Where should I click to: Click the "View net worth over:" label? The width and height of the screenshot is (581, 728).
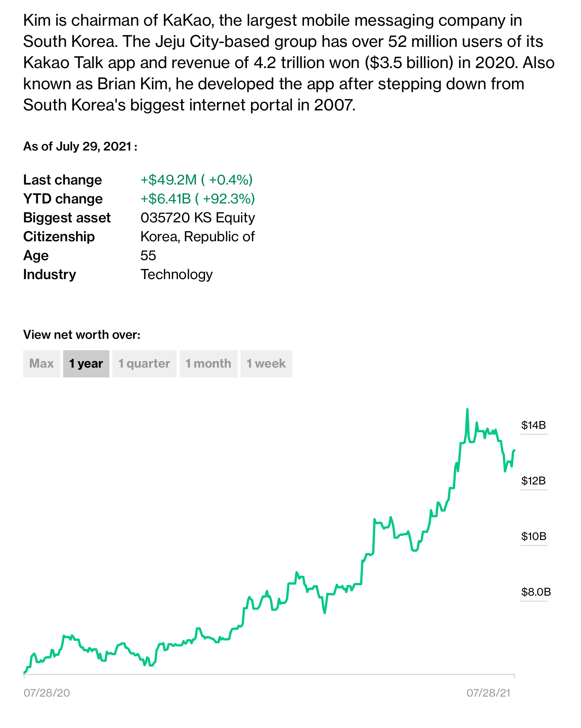tap(82, 335)
